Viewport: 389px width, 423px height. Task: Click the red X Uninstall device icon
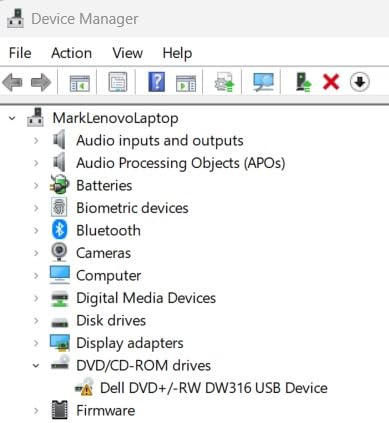(x=331, y=82)
